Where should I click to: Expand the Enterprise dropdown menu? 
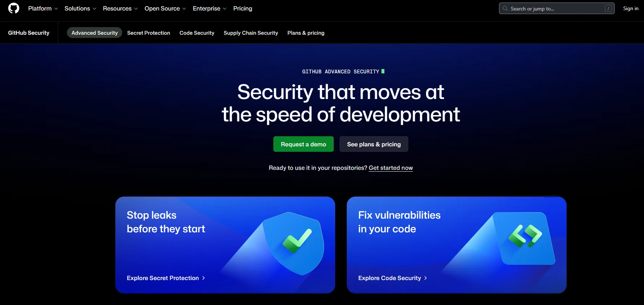210,8
